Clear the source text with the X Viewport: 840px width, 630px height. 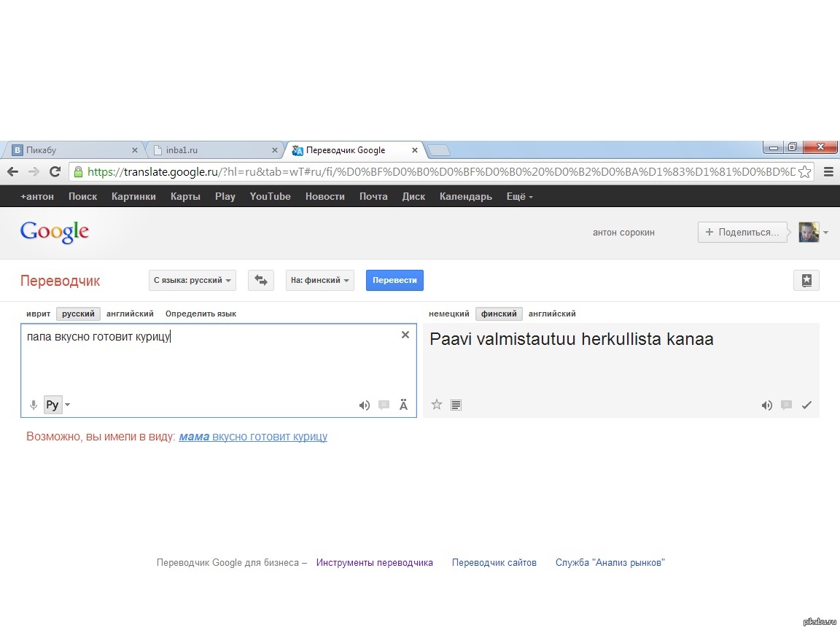click(405, 335)
